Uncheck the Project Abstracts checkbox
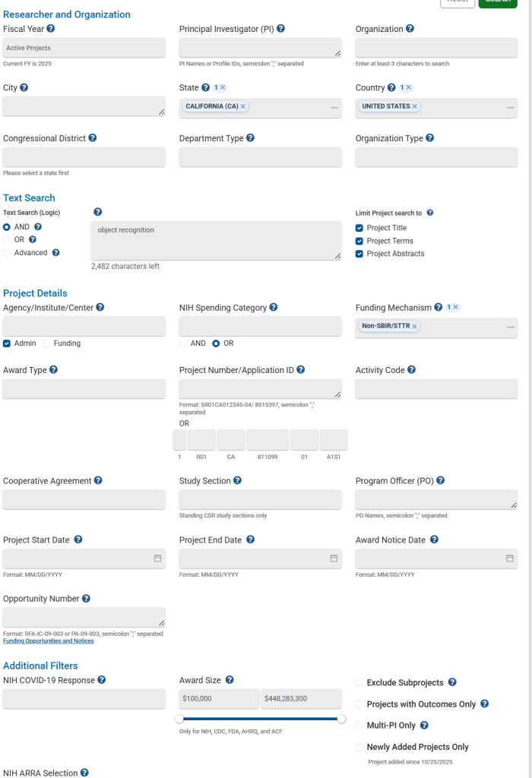532x778 pixels. [359, 254]
